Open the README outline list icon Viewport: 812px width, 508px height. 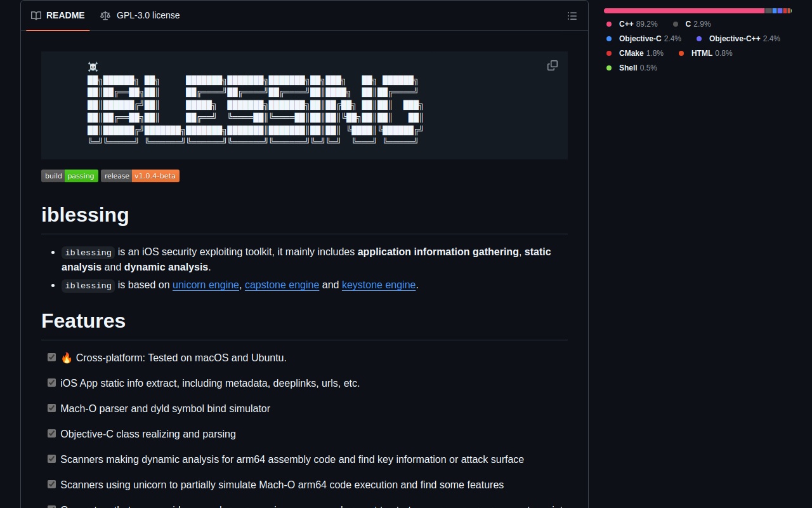point(572,16)
